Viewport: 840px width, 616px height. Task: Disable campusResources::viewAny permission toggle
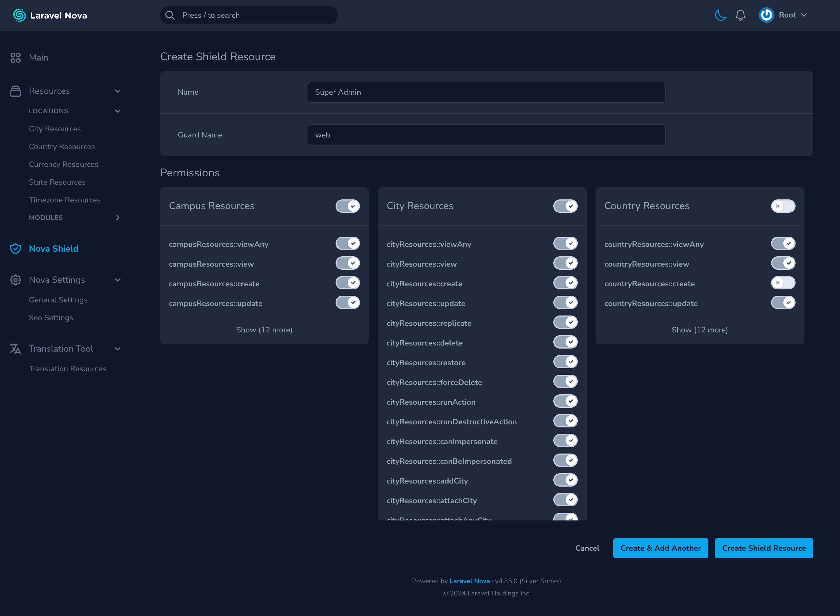(x=347, y=244)
